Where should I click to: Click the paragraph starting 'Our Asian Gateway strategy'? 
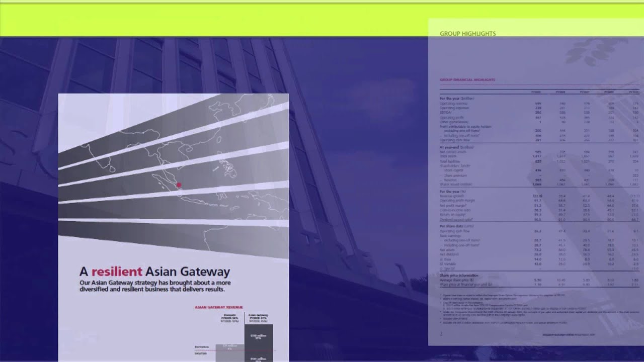click(155, 286)
